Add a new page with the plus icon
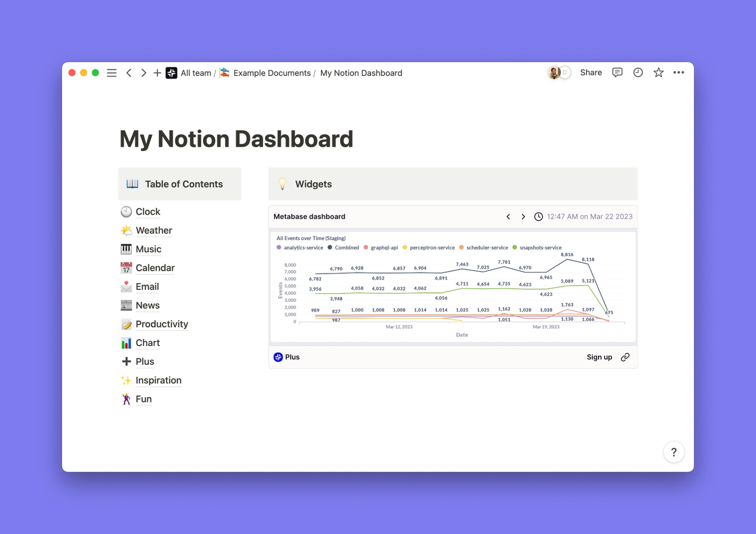Viewport: 756px width, 534px height. 157,73
